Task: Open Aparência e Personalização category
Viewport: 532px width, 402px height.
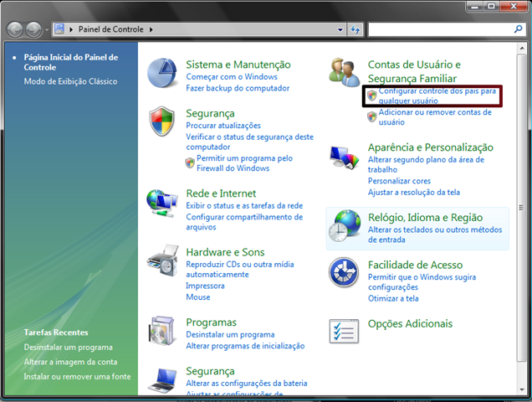Action: (431, 147)
